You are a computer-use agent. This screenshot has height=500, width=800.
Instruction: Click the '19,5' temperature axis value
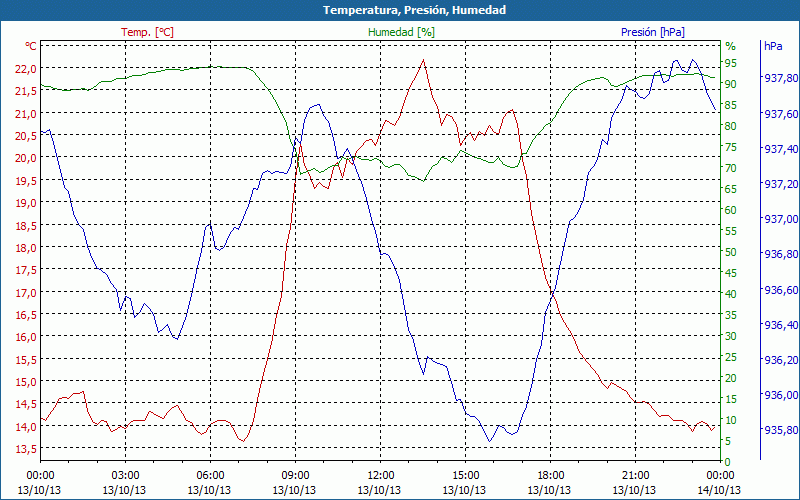point(26,180)
